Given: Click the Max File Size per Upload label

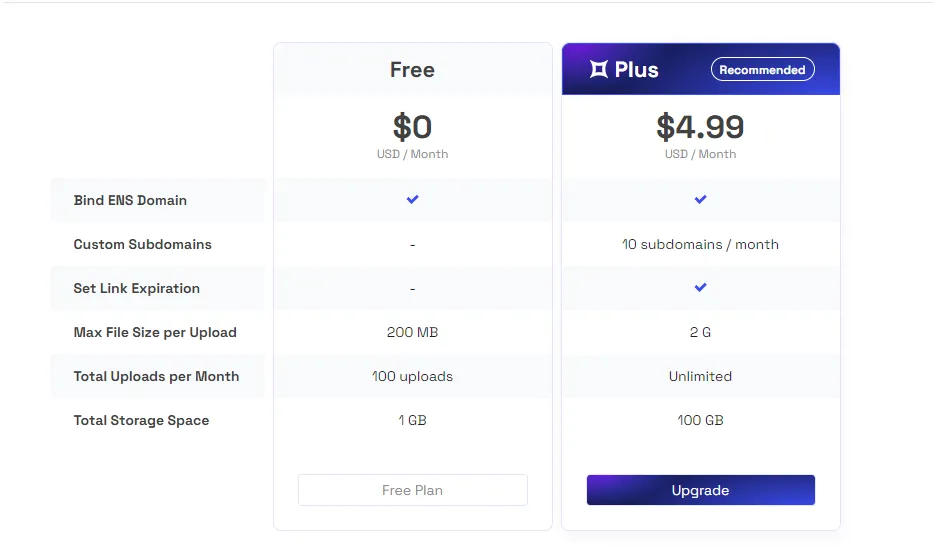Looking at the screenshot, I should click(155, 332).
